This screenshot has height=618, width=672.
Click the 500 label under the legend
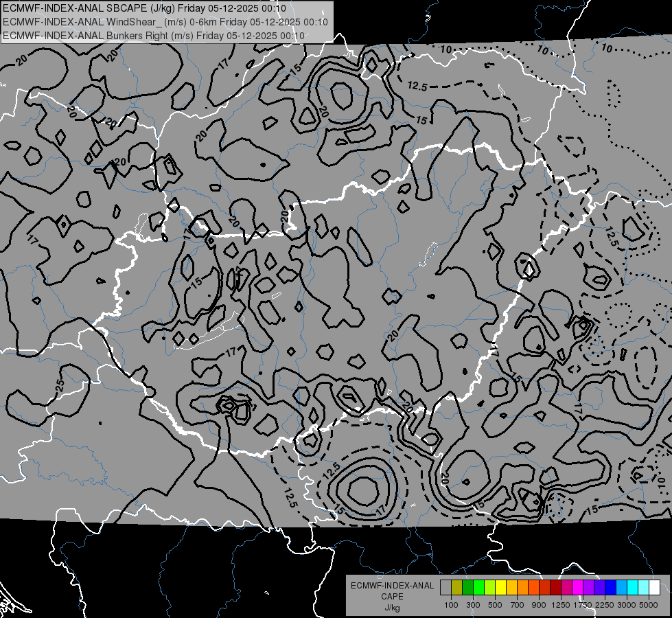click(x=495, y=605)
